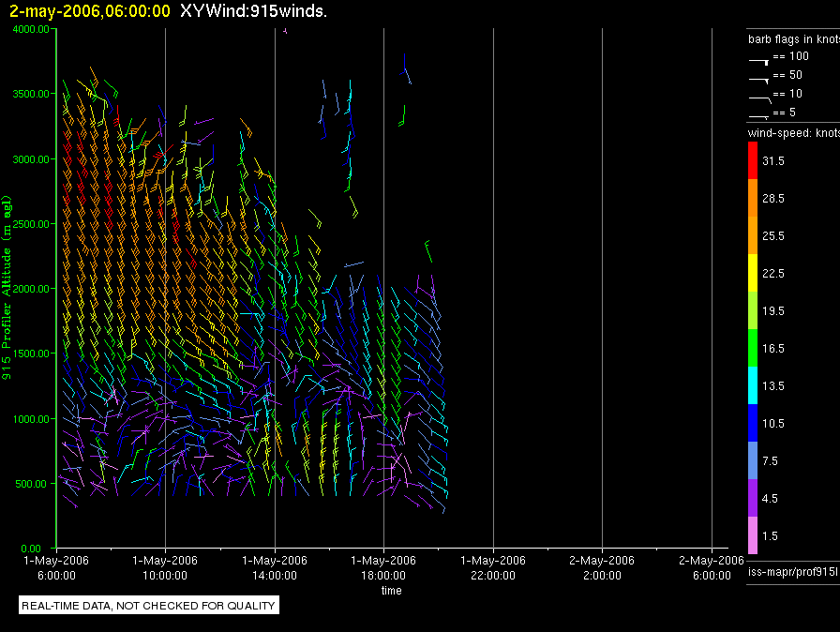Click the 5-knot barb flag legend symbol
The width and height of the screenshot is (840, 632).
click(x=759, y=114)
